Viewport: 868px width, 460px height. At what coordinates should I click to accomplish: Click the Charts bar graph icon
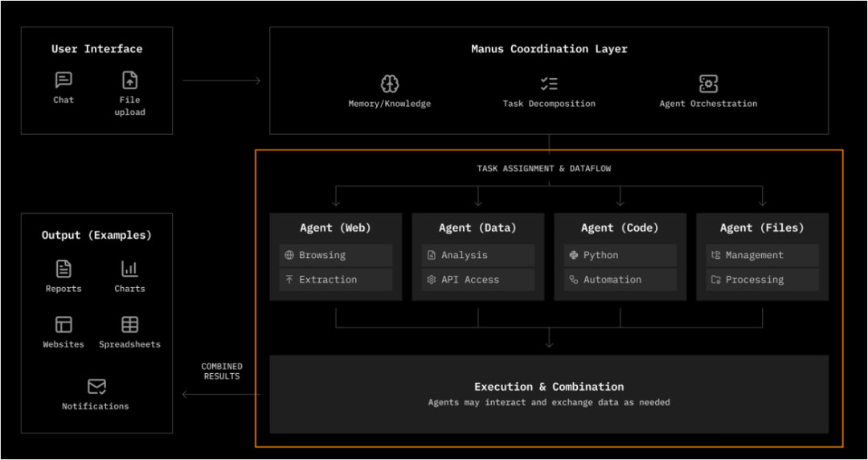click(129, 269)
